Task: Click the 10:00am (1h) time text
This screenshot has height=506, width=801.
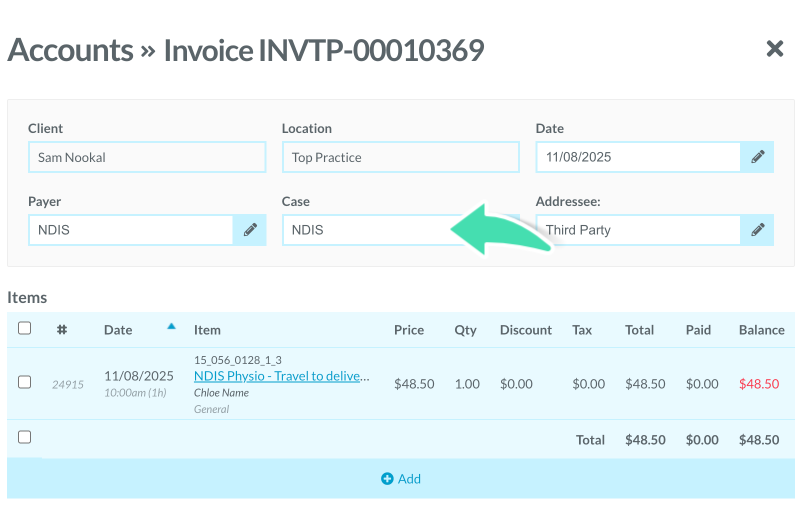Action: (x=135, y=393)
